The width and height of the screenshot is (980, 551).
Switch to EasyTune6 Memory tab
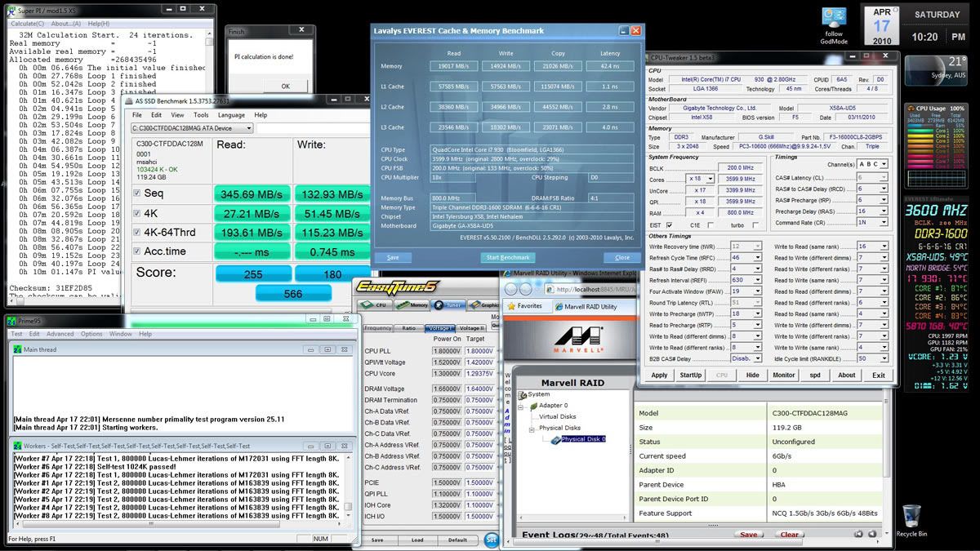point(413,304)
